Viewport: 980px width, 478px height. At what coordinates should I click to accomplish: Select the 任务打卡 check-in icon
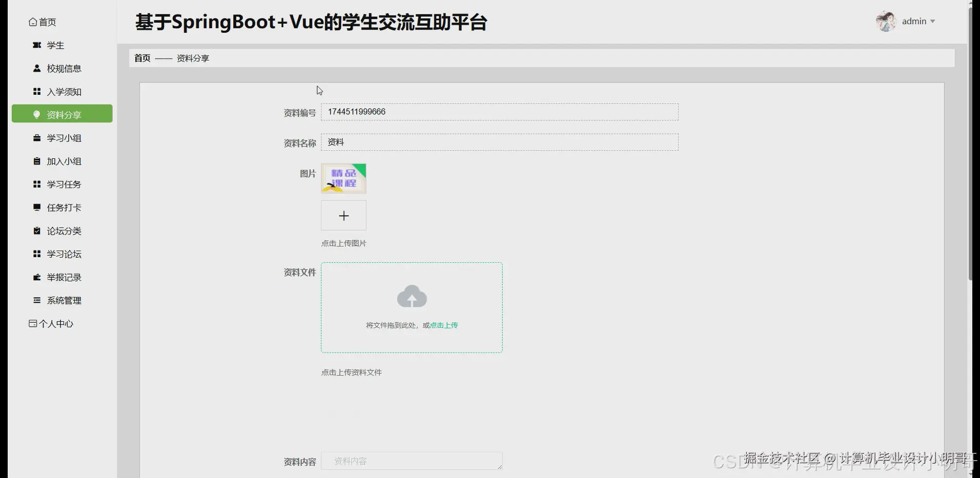pos(36,207)
